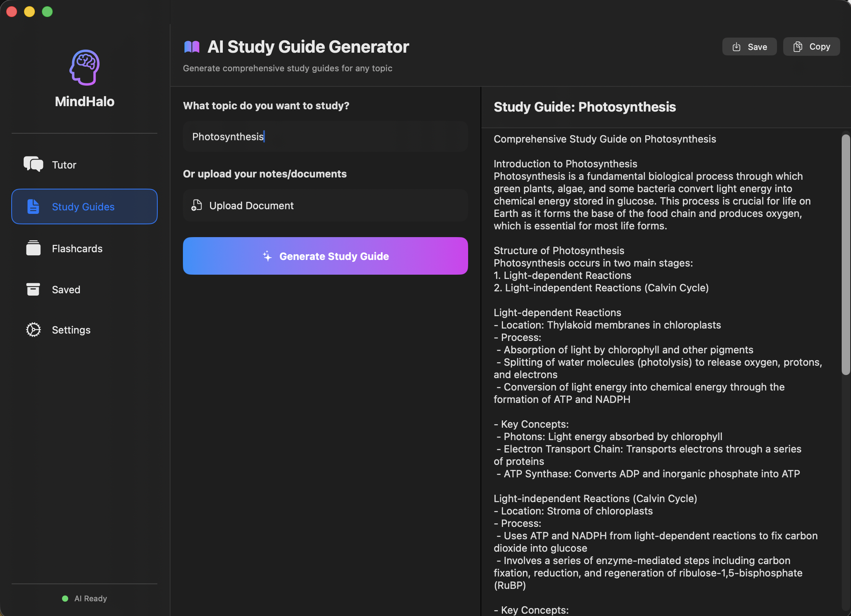Click the purple book icon in the header

coord(192,46)
